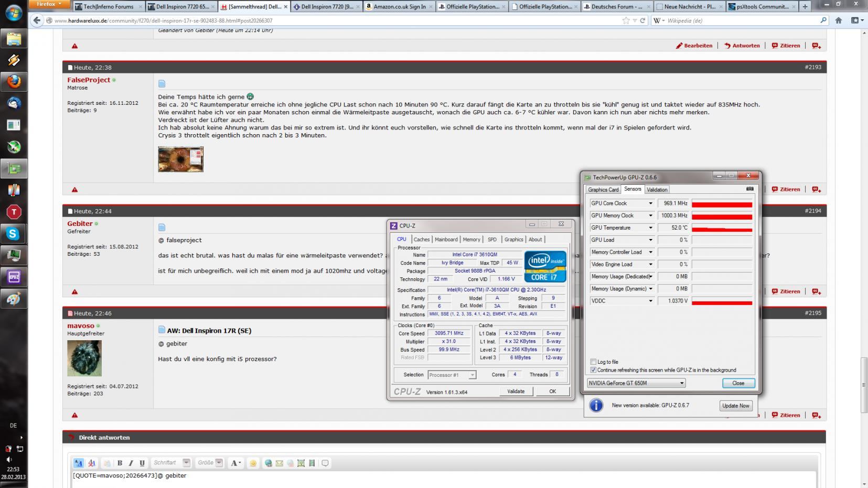Open CPU-Z Processor #1 selection dropdown
Screen dimensions: 868x488
click(452, 375)
